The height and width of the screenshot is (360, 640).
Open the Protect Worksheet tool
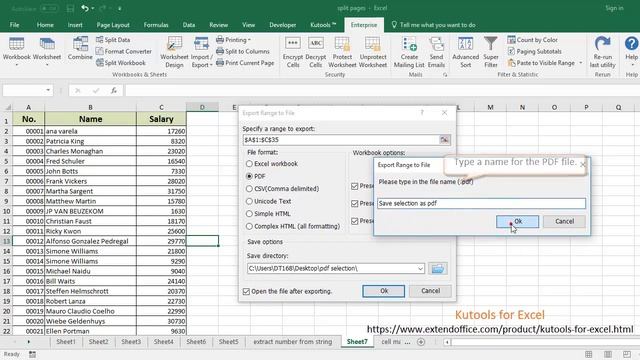coord(342,52)
